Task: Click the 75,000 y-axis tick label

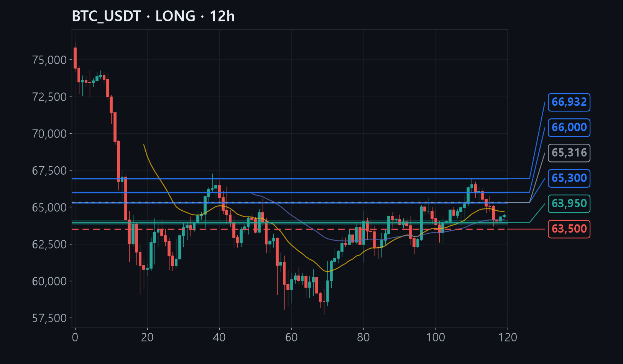Action: coord(49,60)
